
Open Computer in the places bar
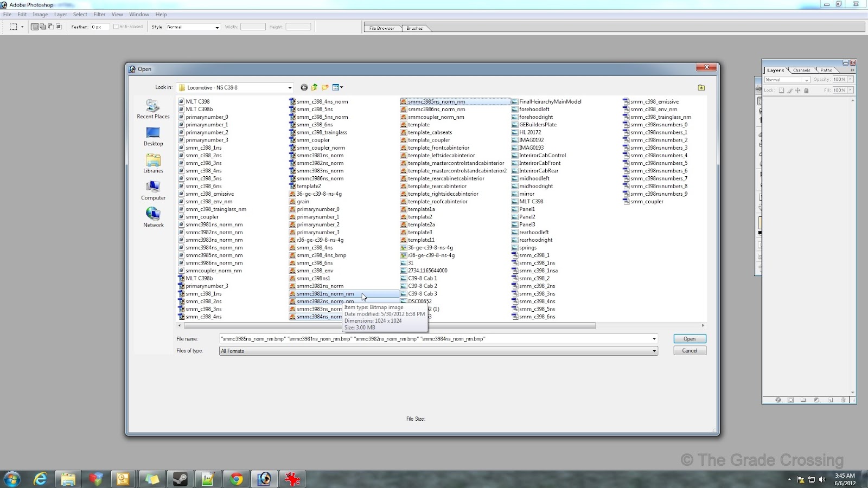click(153, 190)
